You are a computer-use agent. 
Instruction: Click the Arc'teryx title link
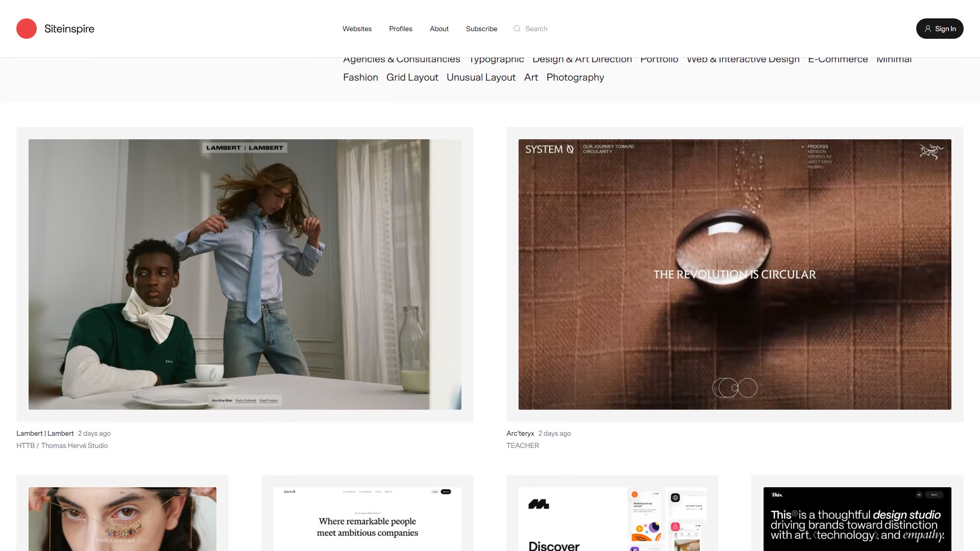coord(520,433)
